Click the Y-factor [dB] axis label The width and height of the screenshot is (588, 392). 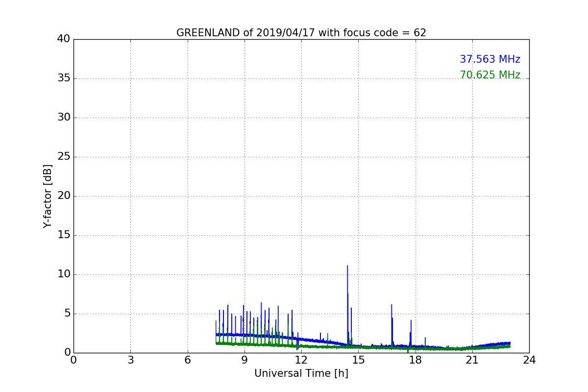pyautogui.click(x=48, y=196)
